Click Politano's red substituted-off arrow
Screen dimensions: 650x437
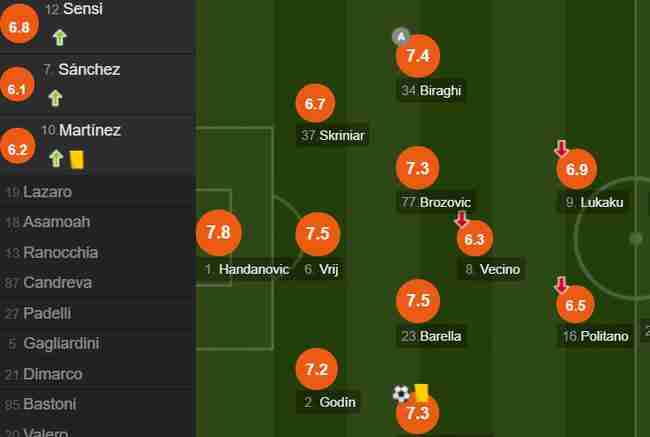click(561, 285)
